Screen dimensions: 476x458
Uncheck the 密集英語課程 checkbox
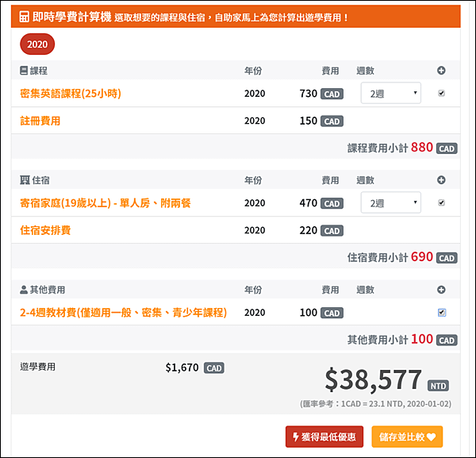point(441,93)
